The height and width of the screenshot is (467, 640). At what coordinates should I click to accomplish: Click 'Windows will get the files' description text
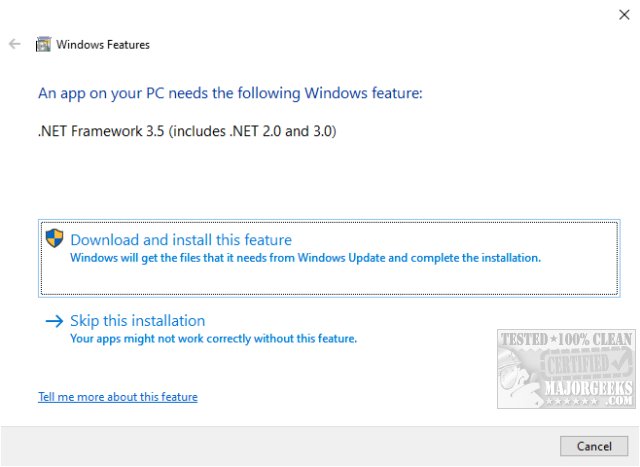[x=305, y=258]
